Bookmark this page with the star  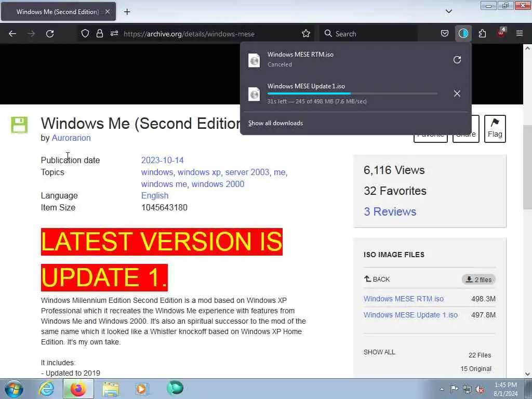pos(306,34)
